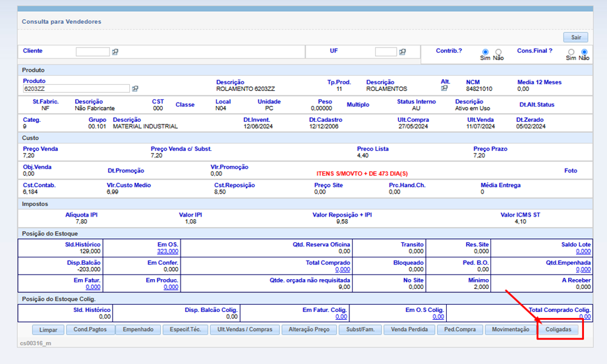Open the Em Fatur. 0,000 link
The width and height of the screenshot is (607, 364).
[x=93, y=287]
